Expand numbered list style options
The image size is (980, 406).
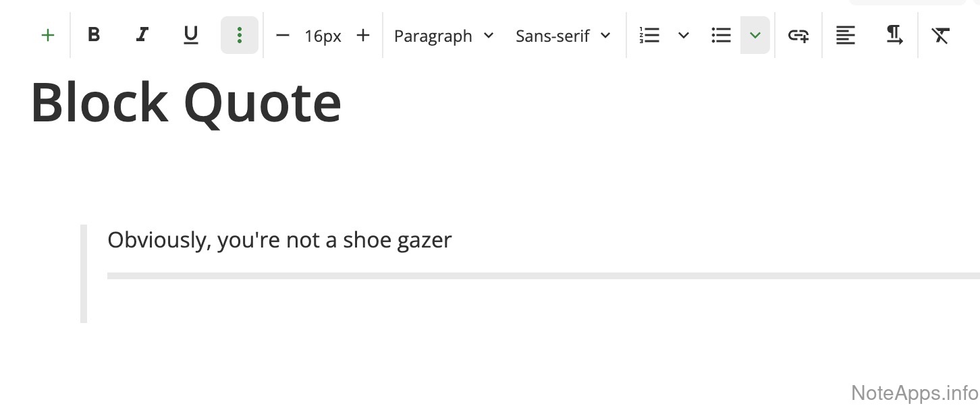[684, 35]
